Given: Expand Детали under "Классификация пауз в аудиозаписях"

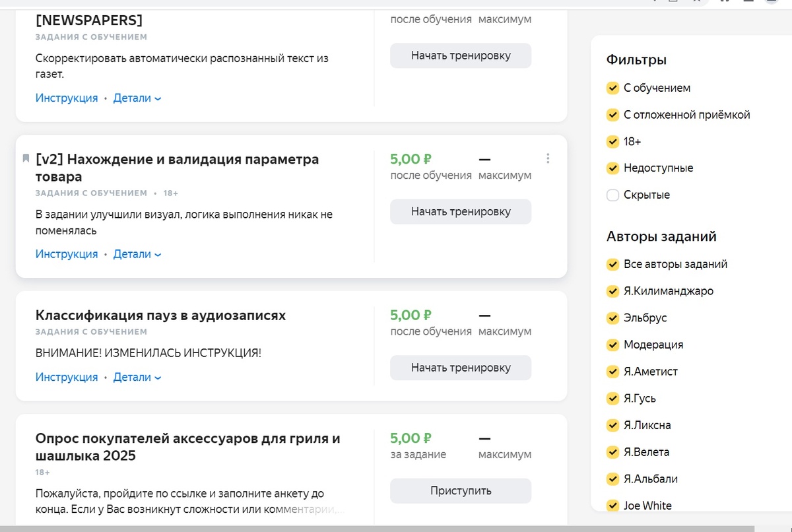Looking at the screenshot, I should point(132,377).
